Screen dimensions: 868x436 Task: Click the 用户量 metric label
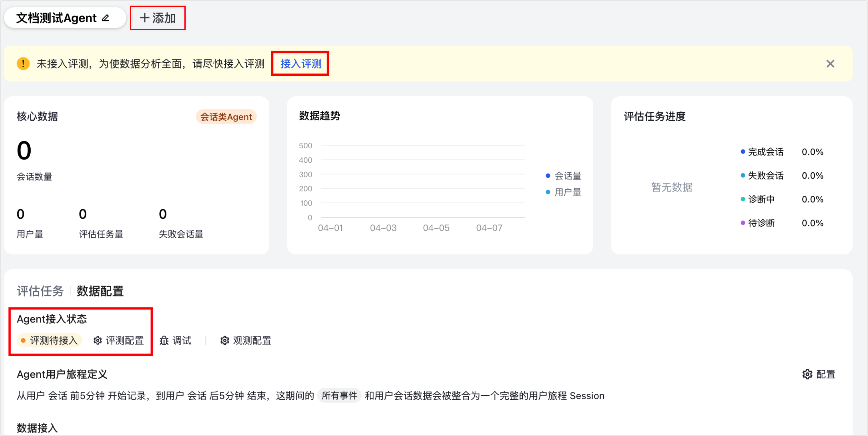30,234
